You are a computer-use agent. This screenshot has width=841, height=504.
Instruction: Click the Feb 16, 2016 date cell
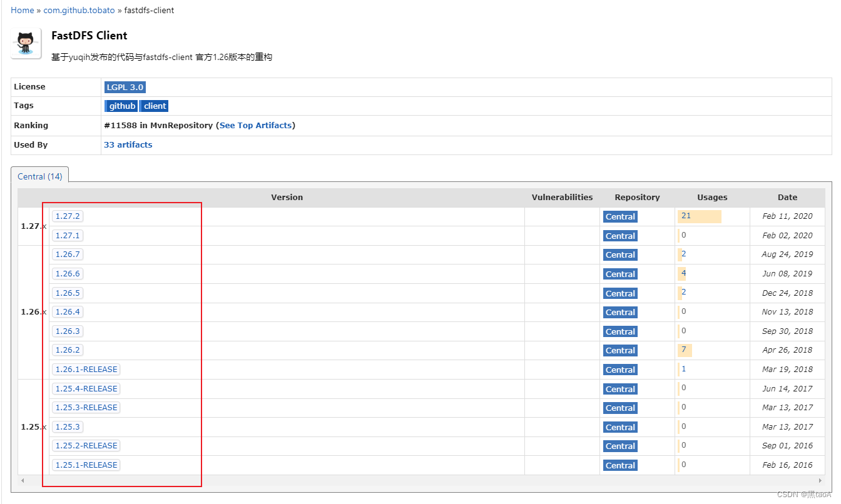787,465
